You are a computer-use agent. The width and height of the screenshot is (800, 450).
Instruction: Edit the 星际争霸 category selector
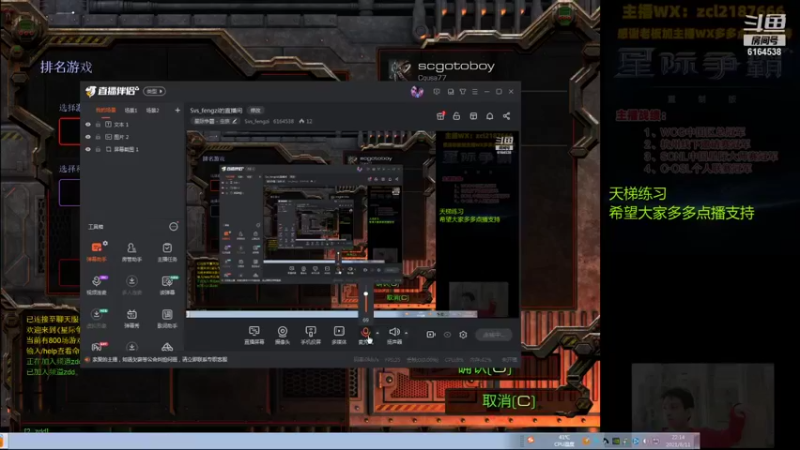pos(215,121)
